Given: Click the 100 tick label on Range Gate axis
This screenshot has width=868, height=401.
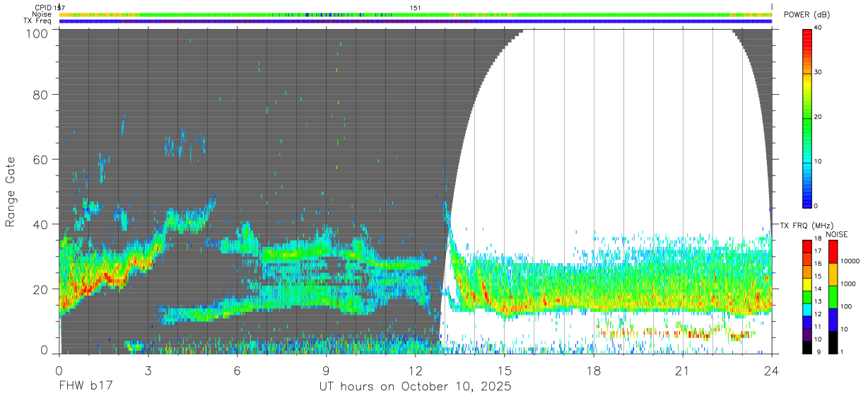Looking at the screenshot, I should tap(36, 33).
